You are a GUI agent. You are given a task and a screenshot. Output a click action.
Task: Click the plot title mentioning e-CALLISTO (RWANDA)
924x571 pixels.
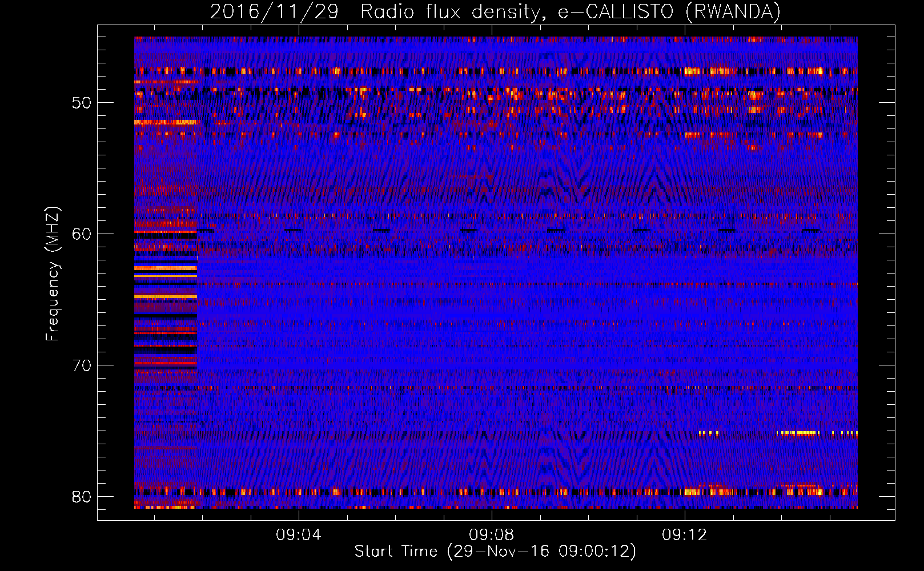[495, 11]
